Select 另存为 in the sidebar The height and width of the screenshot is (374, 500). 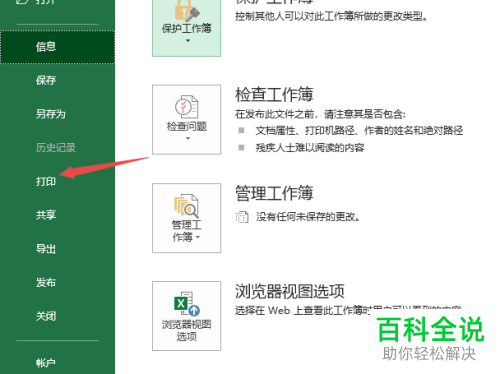[x=51, y=114]
